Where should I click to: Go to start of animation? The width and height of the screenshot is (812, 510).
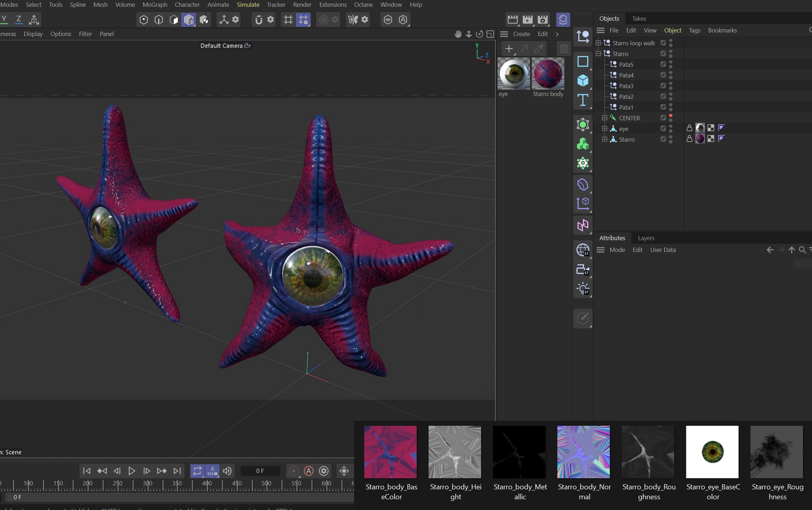tap(86, 471)
